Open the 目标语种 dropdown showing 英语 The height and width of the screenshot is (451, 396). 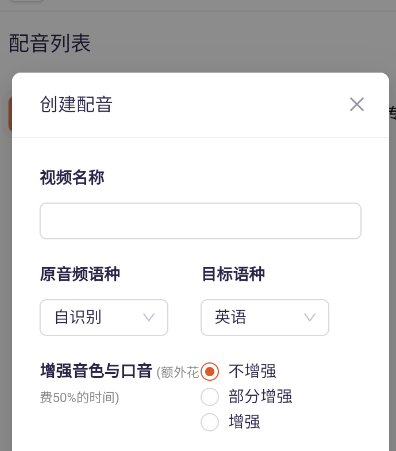pyautogui.click(x=265, y=317)
